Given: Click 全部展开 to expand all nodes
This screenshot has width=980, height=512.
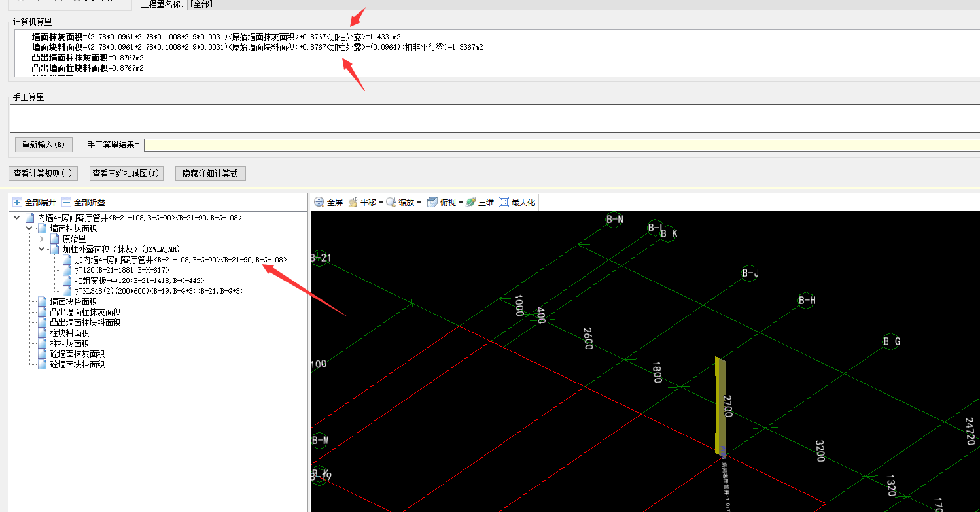Looking at the screenshot, I should pyautogui.click(x=35, y=203).
